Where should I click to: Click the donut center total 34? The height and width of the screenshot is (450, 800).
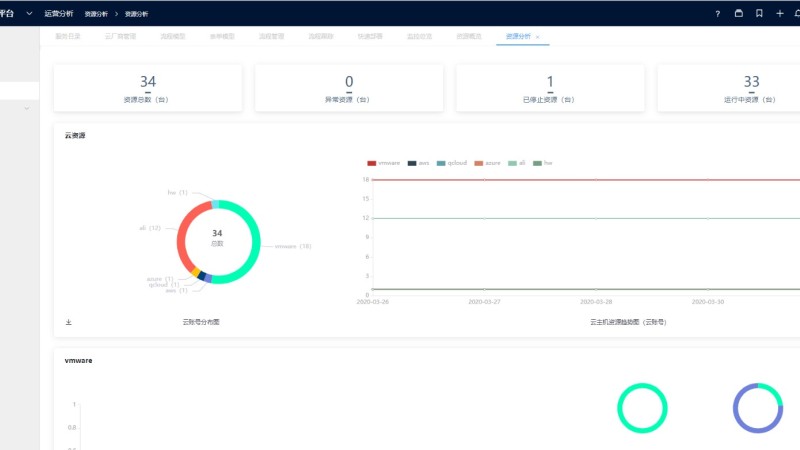coord(217,233)
